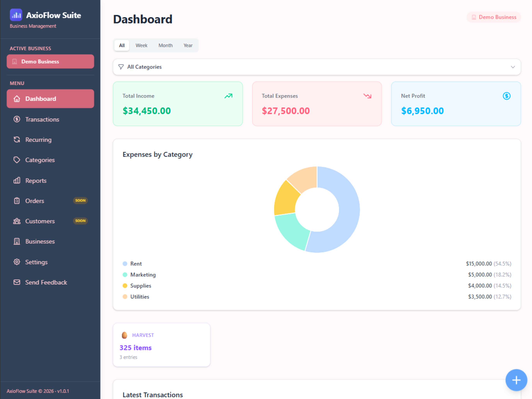Click the Rent blue legend dot
Viewport: 532px width, 399px height.
pyautogui.click(x=125, y=264)
